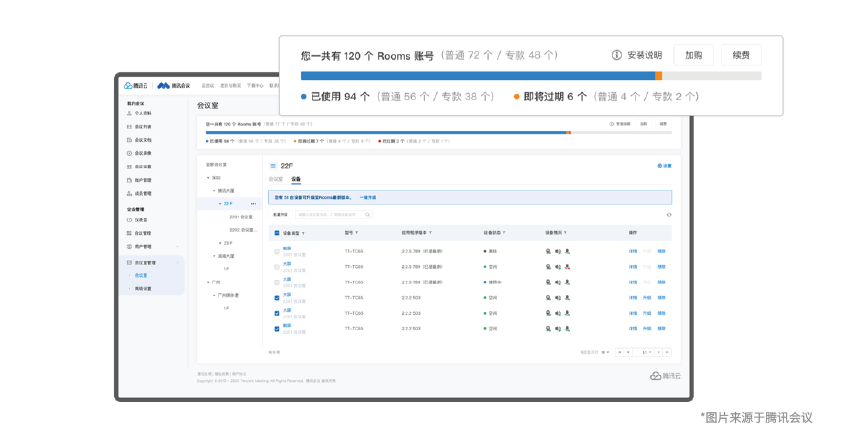Click the 设置 gear icon beside 22F
The height and width of the screenshot is (447, 850).
point(659,165)
